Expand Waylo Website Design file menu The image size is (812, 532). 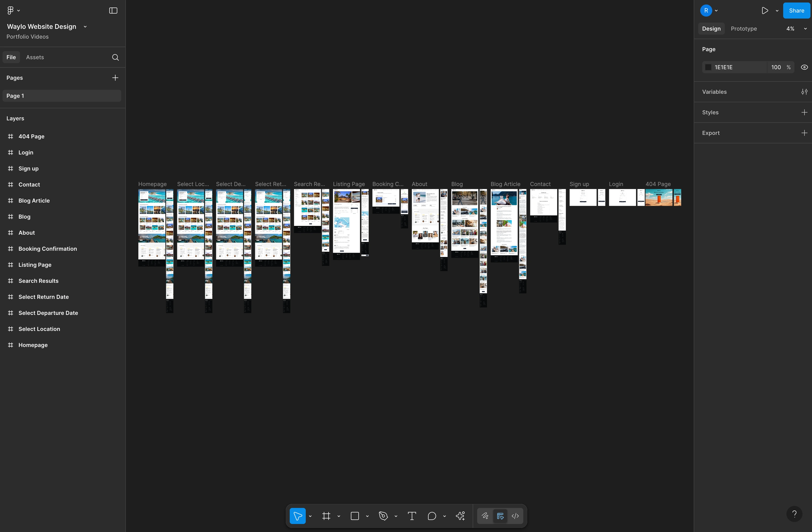pos(85,27)
